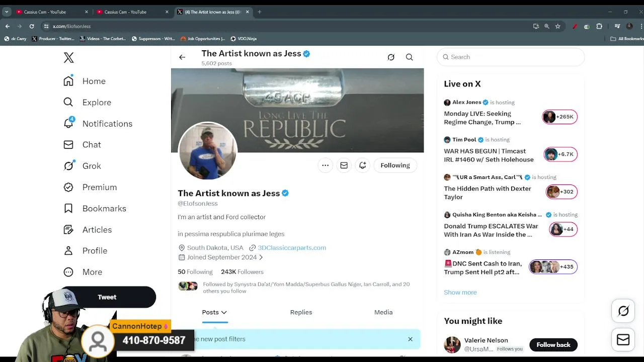The image size is (644, 362).
Task: Open The Hidden Path with Dexter Taylor
Action: (488, 193)
